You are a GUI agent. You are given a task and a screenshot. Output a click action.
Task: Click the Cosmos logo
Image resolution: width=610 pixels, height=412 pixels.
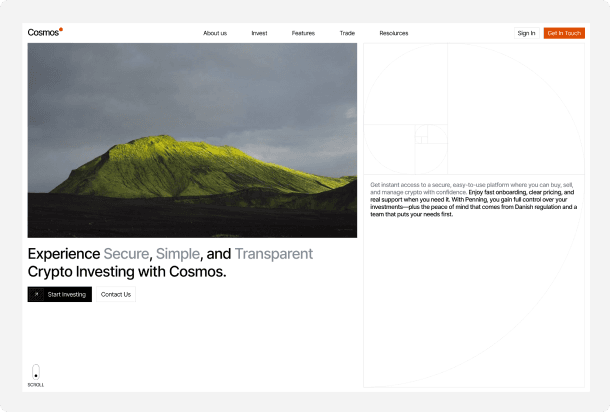click(x=43, y=33)
